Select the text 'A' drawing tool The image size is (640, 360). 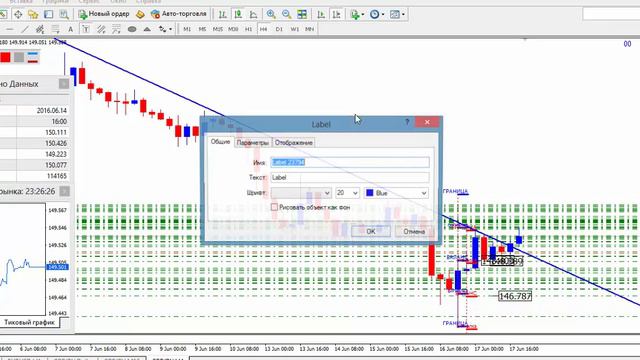70,29
